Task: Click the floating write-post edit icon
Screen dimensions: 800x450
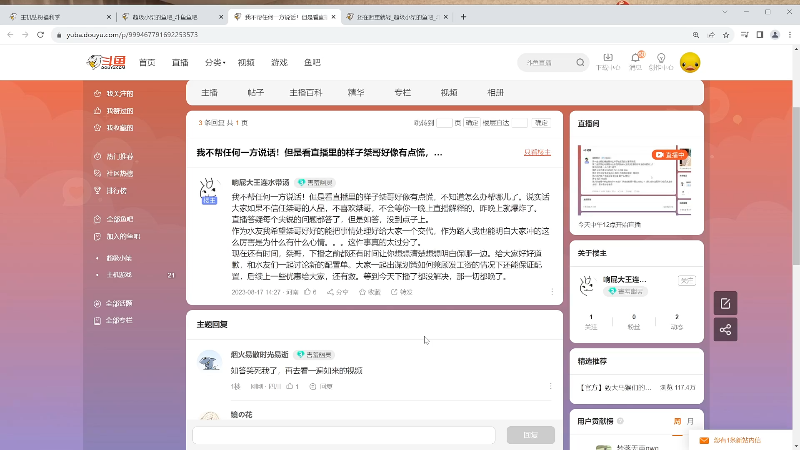Action: point(725,304)
